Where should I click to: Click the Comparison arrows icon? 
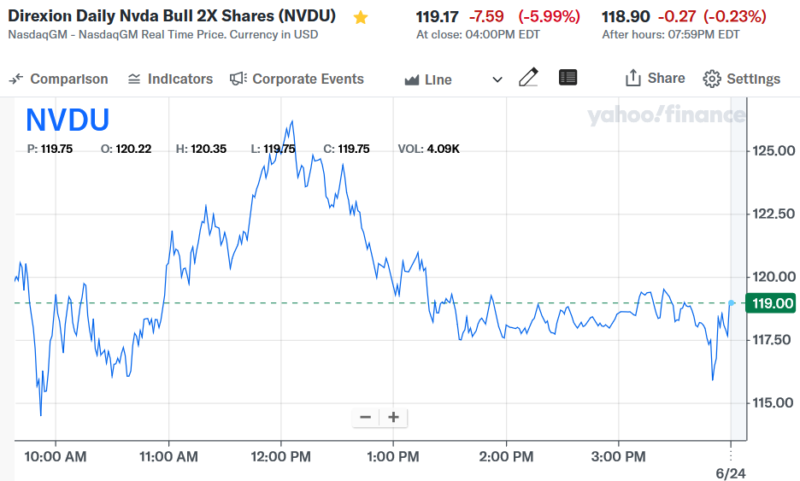pos(17,79)
